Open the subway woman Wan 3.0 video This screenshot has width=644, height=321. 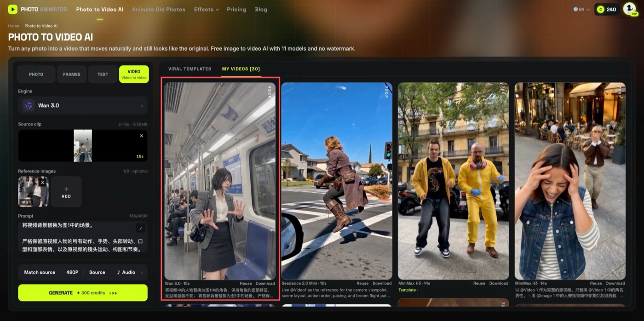pyautogui.click(x=220, y=181)
